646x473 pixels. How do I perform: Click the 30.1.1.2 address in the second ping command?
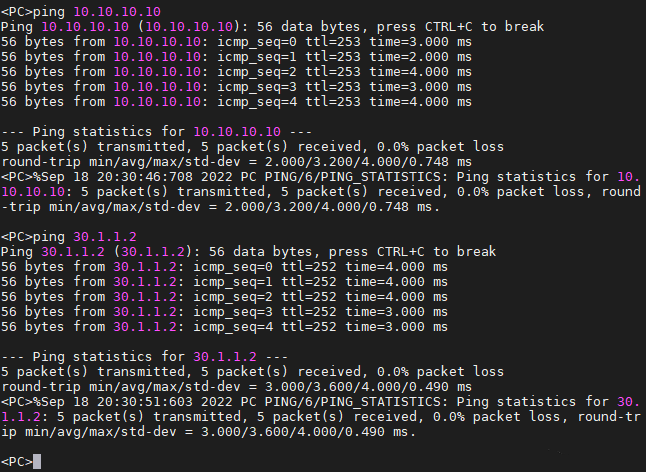pyautogui.click(x=105, y=236)
